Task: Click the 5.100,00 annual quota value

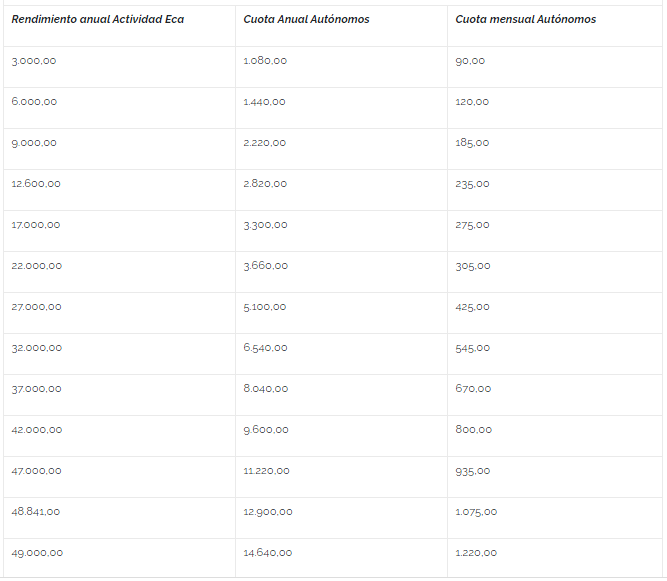Action: 265,307
